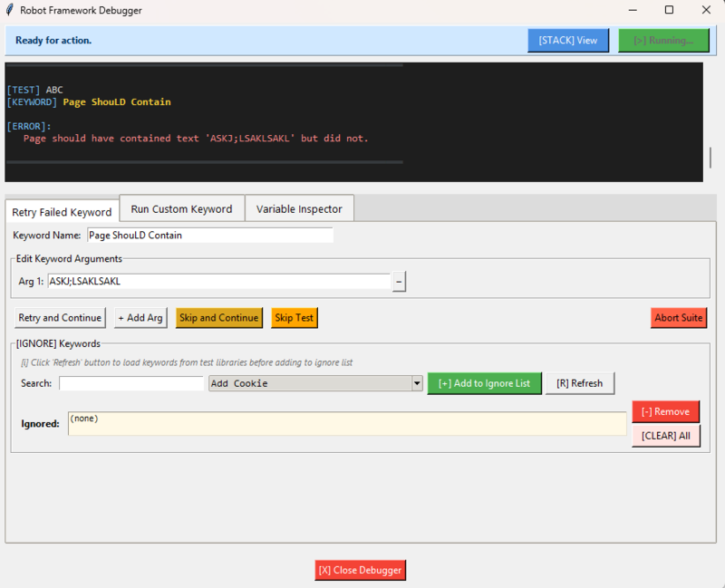Click the + Add Arg button
The width and height of the screenshot is (725, 588).
[140, 318]
